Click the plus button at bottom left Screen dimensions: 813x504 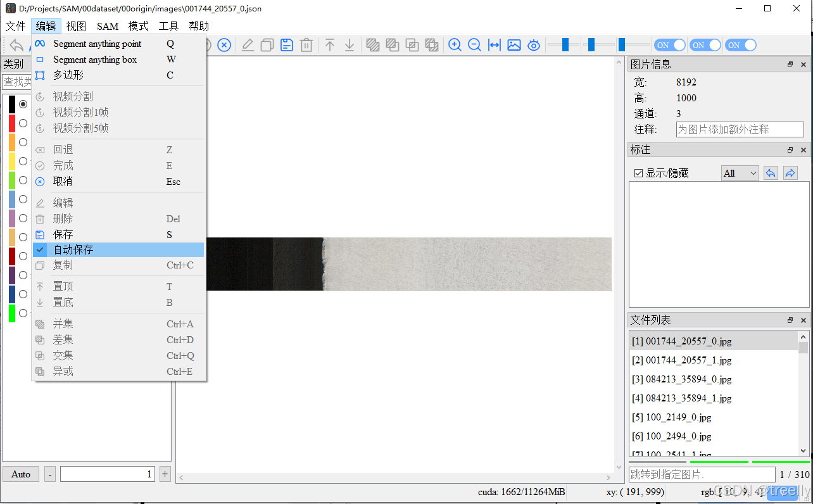coord(165,474)
